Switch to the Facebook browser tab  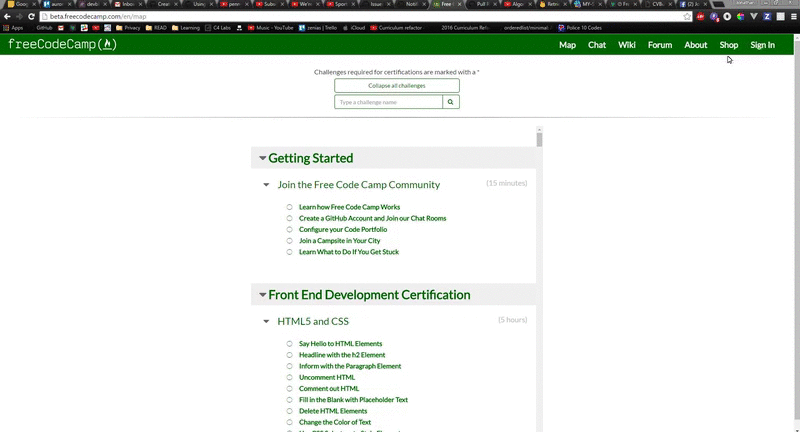[693, 4]
